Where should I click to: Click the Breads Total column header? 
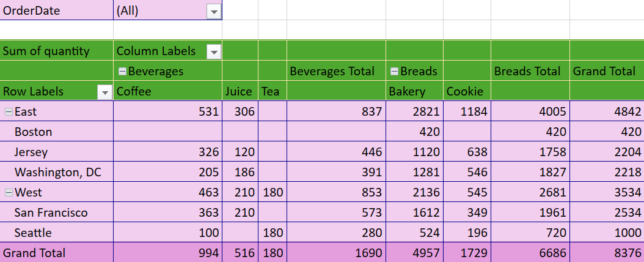tap(527, 71)
